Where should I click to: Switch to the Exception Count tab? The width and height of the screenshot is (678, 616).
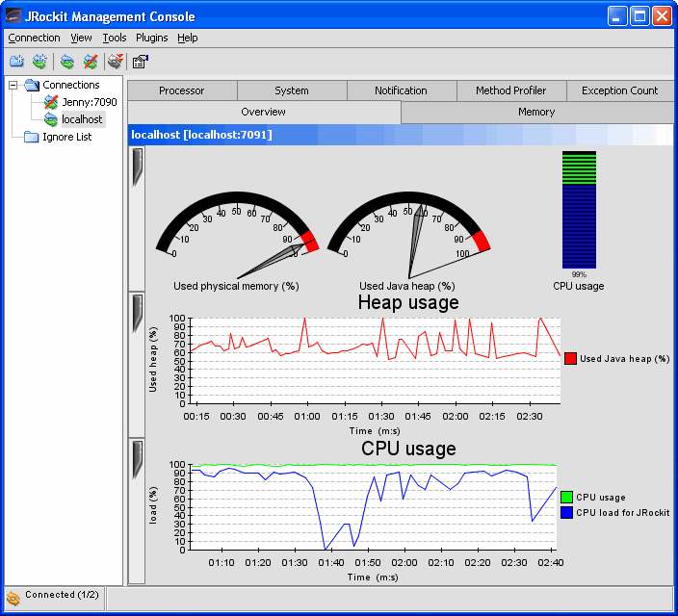tap(620, 90)
